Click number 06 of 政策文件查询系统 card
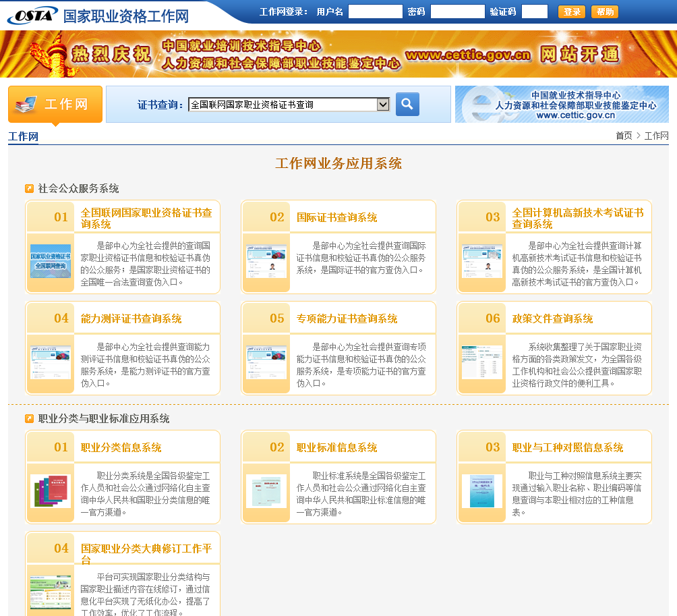The height and width of the screenshot is (616, 677). [x=493, y=318]
